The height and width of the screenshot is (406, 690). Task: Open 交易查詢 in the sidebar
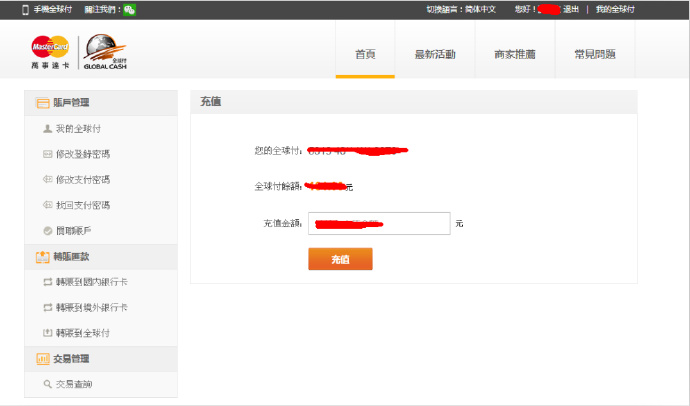(74, 384)
